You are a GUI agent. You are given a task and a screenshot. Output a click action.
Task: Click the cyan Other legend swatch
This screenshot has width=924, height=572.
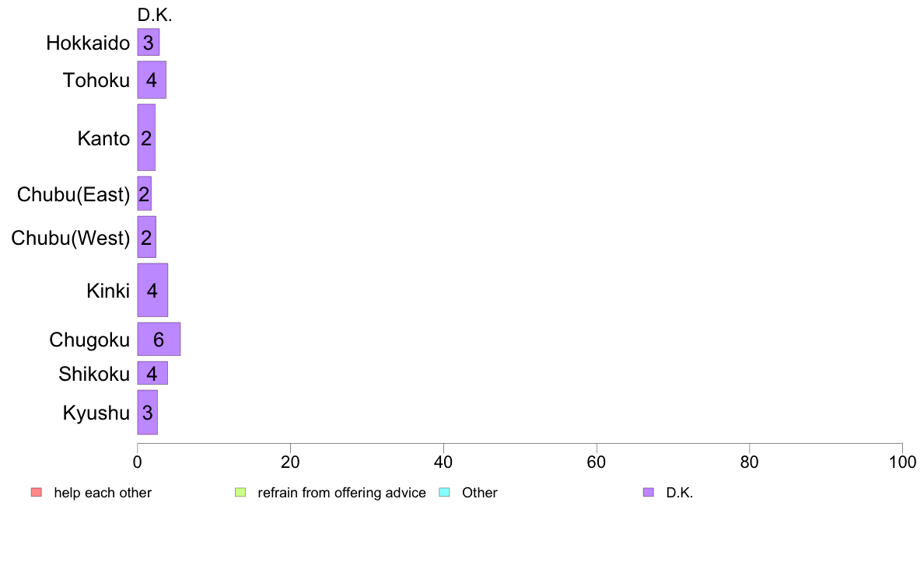pyautogui.click(x=444, y=492)
